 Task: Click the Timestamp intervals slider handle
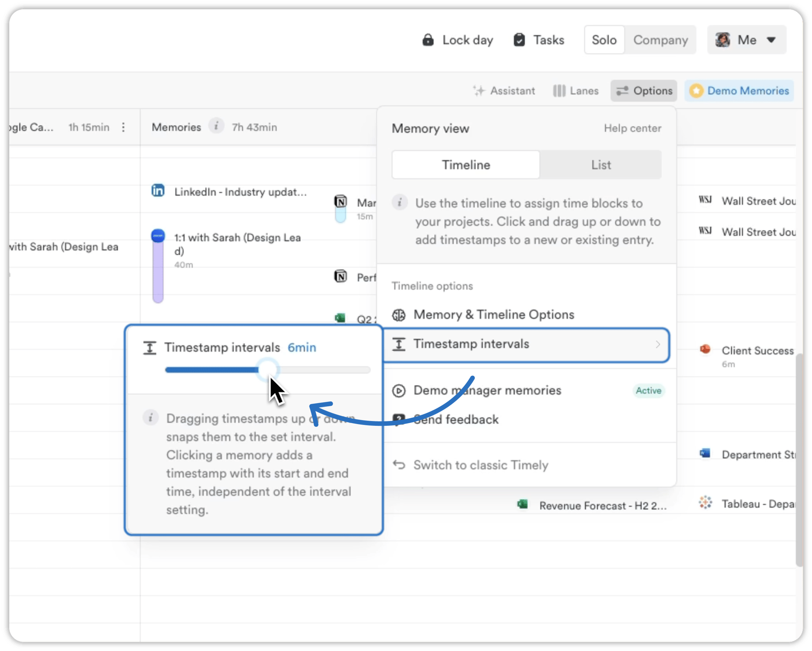tap(267, 369)
